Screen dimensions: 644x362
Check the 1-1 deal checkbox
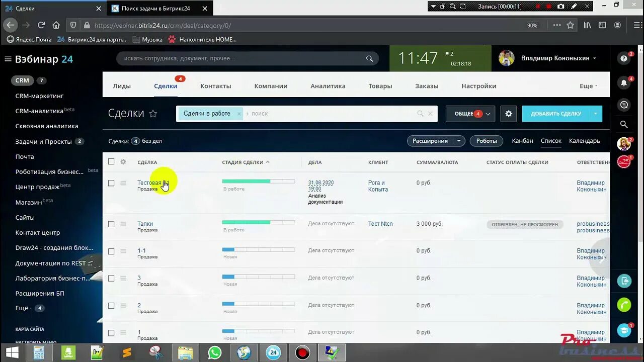pos(111,251)
